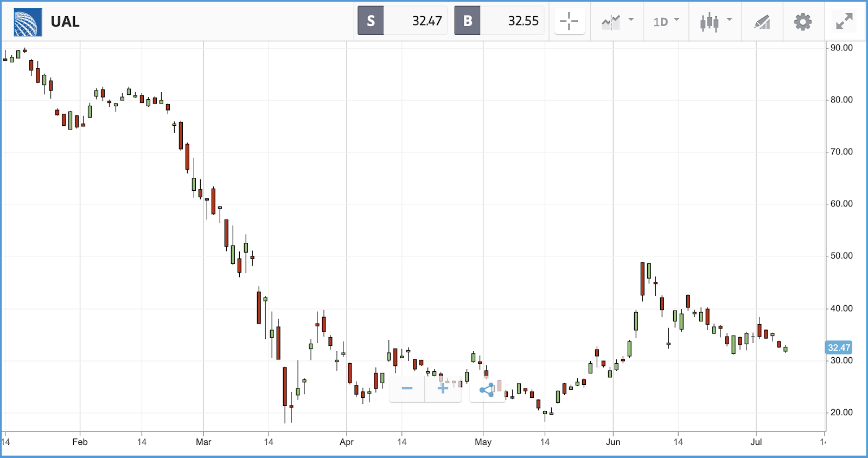
Task: Open the compare/studies dropdown
Action: (617, 22)
